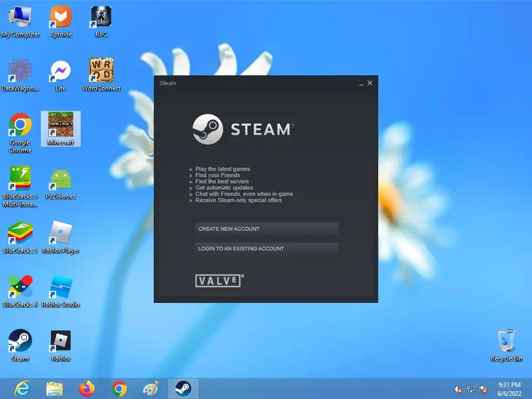
Task: Select the Aptoide desktop shortcut
Action: point(61,21)
